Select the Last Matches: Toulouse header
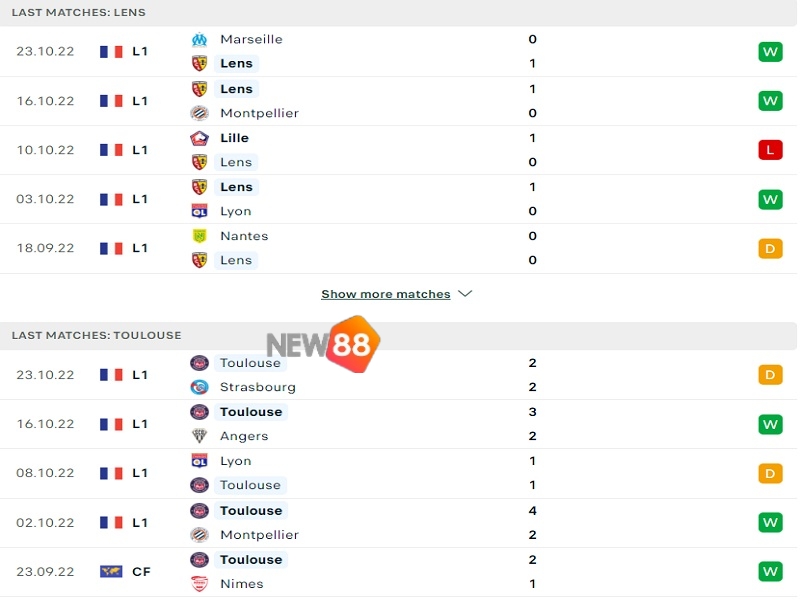Viewport: 800px width, 600px height. [x=96, y=335]
